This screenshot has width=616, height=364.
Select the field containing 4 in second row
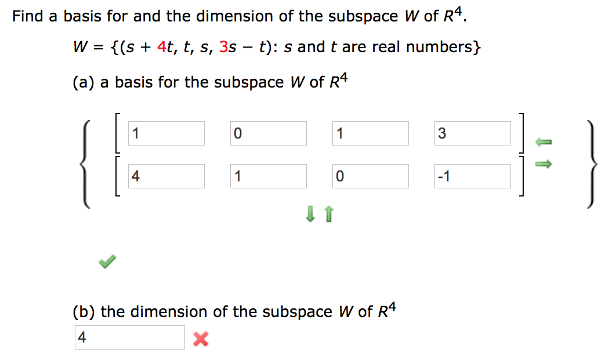[166, 177]
